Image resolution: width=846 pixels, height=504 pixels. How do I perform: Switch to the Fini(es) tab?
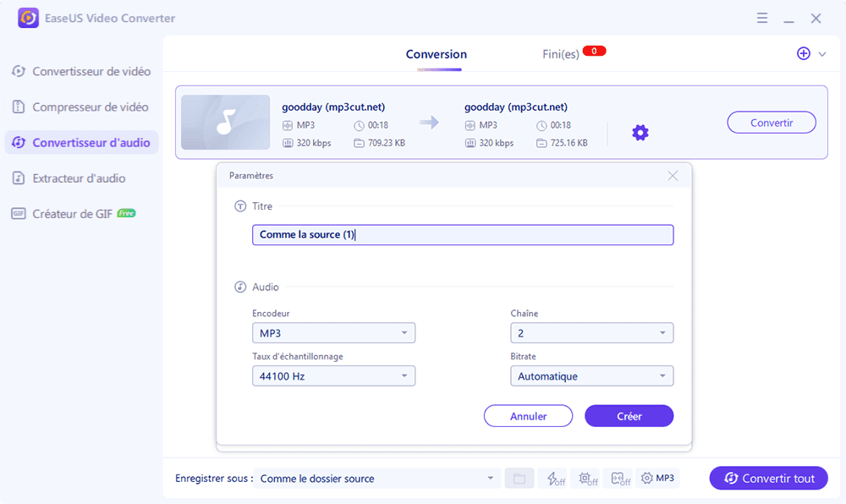tap(561, 54)
